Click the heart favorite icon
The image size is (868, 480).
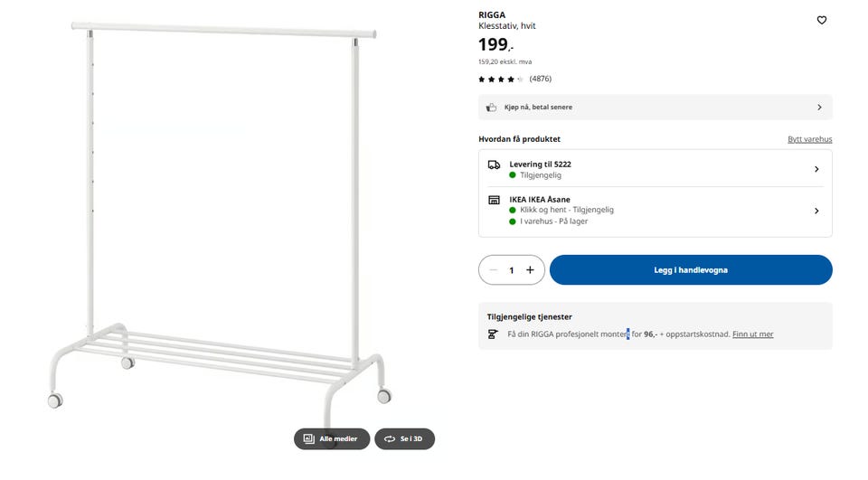pyautogui.click(x=821, y=20)
